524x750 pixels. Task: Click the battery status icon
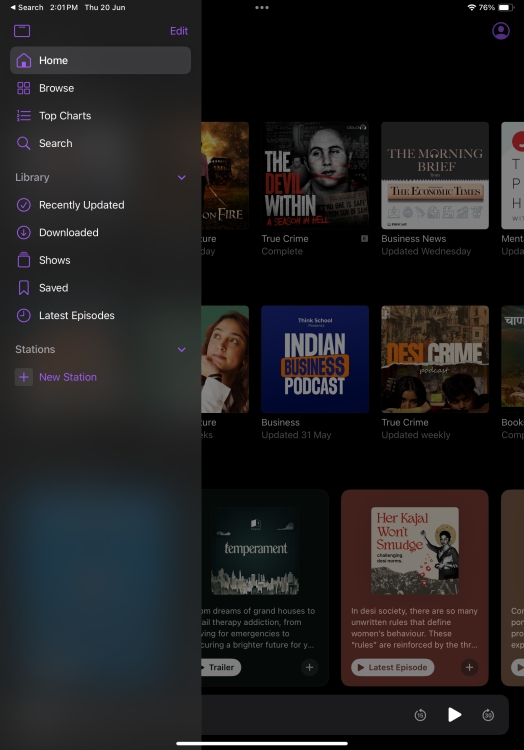505,7
